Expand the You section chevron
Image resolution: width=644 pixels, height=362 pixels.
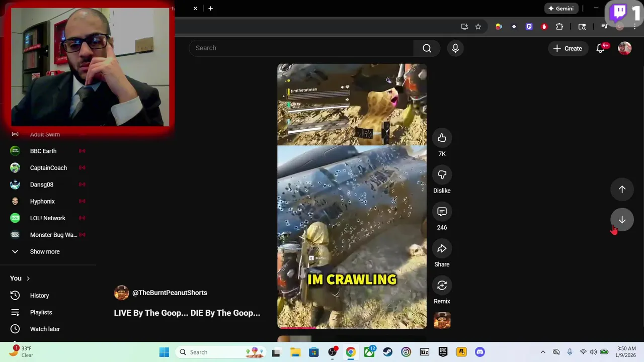coord(28,278)
